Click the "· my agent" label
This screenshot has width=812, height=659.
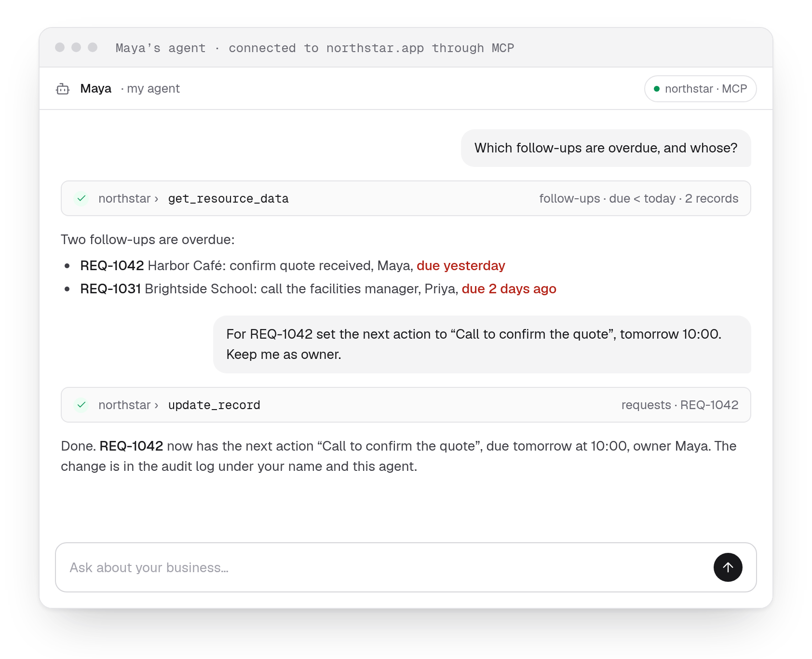pos(150,88)
